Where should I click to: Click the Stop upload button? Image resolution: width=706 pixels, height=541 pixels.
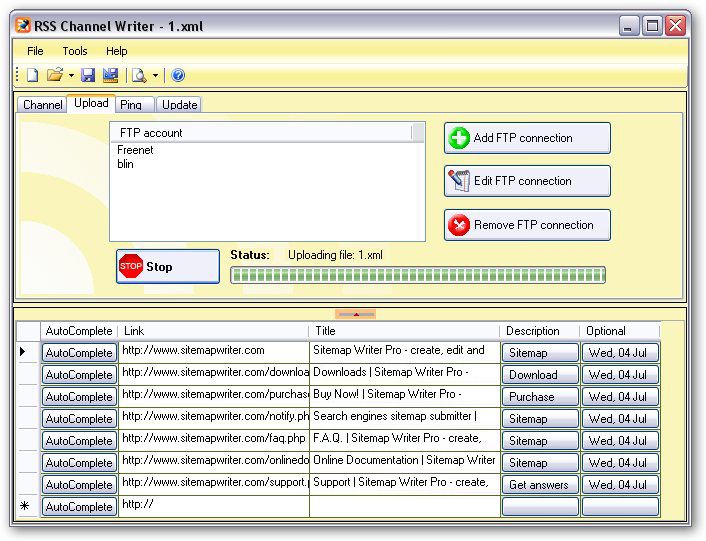(168, 266)
